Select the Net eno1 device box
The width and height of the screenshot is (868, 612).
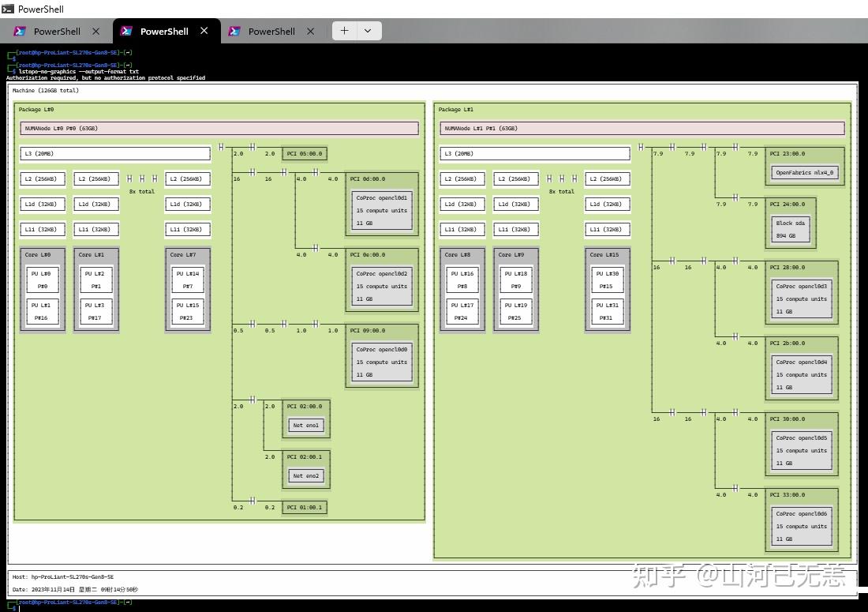coord(306,426)
